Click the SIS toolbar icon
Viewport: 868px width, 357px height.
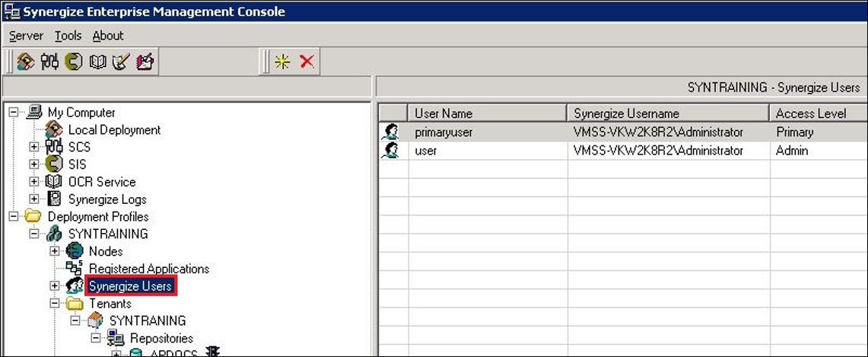click(x=73, y=62)
